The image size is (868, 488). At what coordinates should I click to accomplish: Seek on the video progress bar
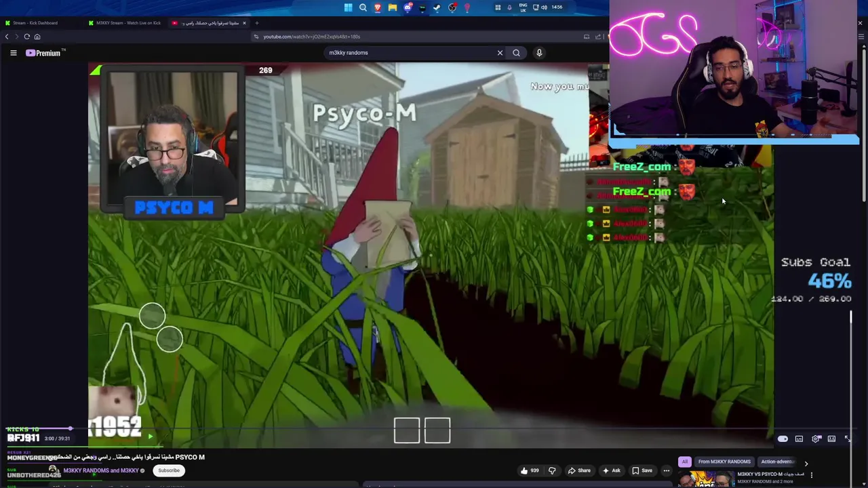click(431, 428)
